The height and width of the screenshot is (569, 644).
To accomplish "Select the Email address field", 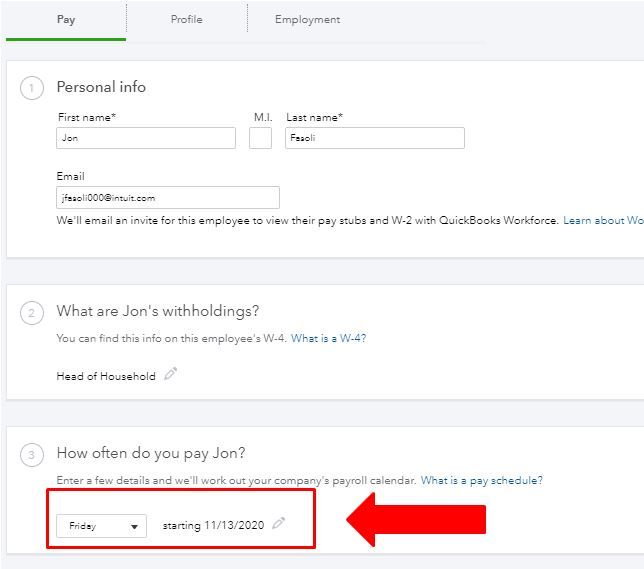I will (168, 198).
